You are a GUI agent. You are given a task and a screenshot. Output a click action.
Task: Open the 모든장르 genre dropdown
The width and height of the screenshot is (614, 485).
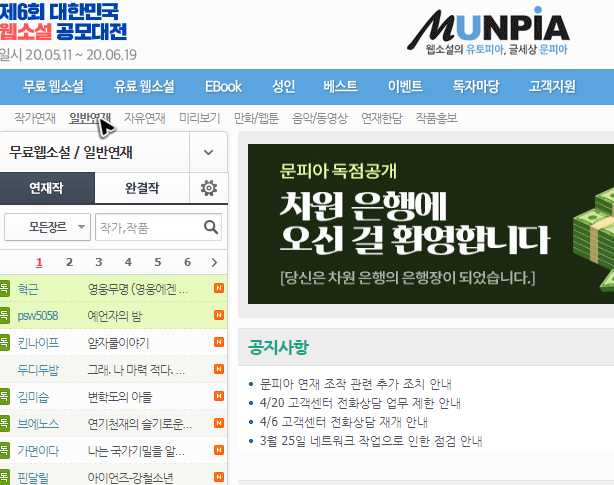click(47, 227)
